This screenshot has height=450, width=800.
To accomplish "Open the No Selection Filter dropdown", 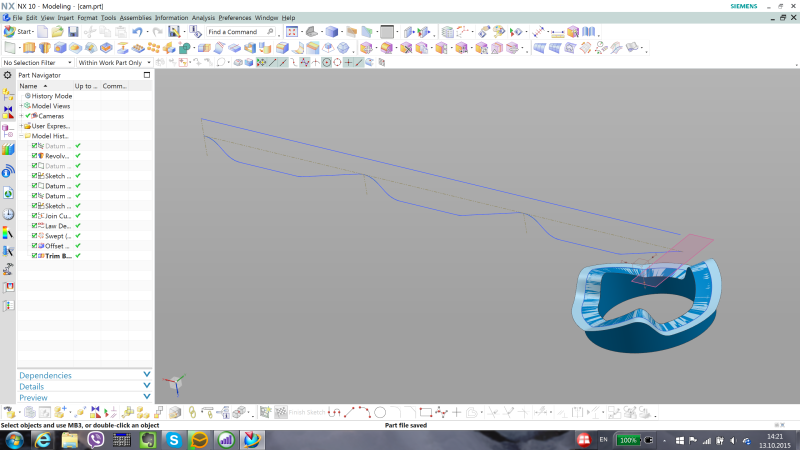I will pyautogui.click(x=37, y=62).
